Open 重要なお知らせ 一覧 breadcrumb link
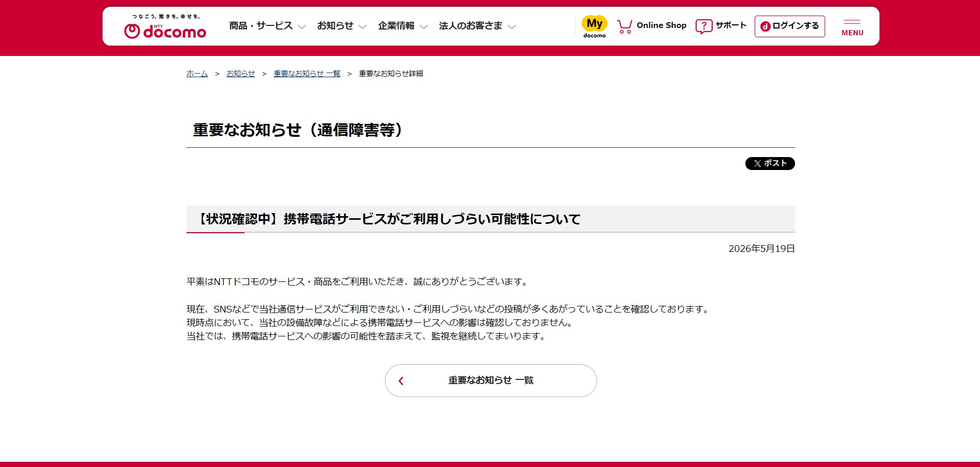 [307, 74]
